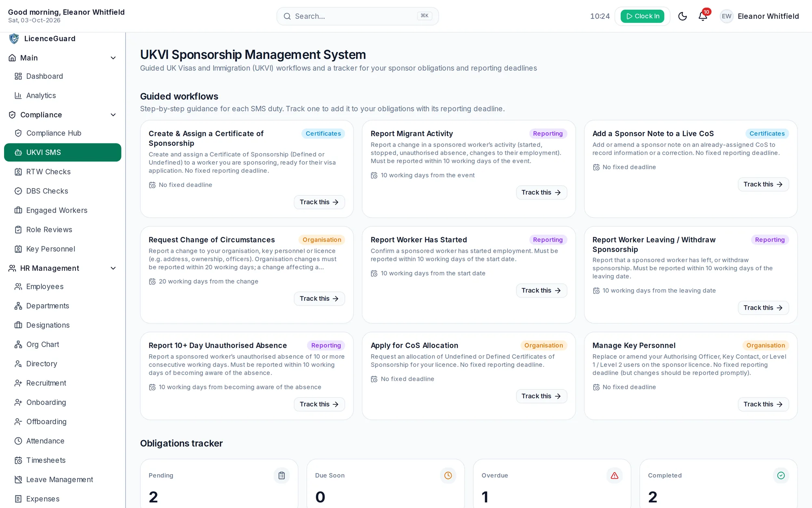Open Compliance Hub page
The width and height of the screenshot is (812, 508).
pyautogui.click(x=63, y=133)
